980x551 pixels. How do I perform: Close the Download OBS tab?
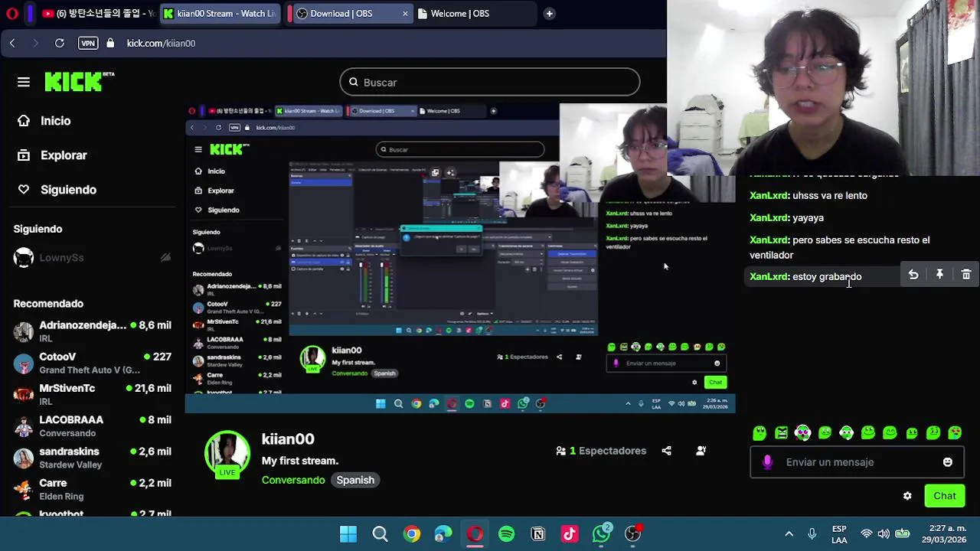click(x=405, y=14)
